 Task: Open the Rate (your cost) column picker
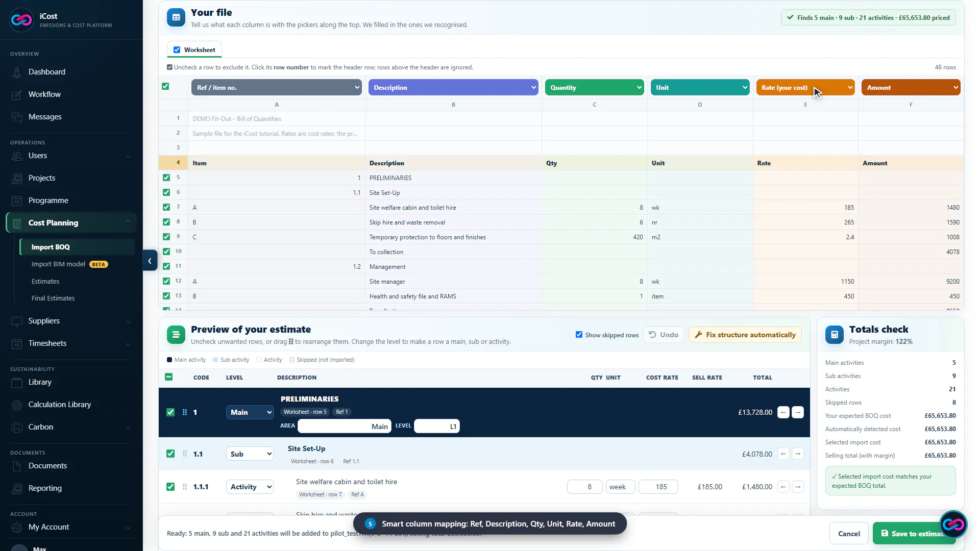(805, 87)
